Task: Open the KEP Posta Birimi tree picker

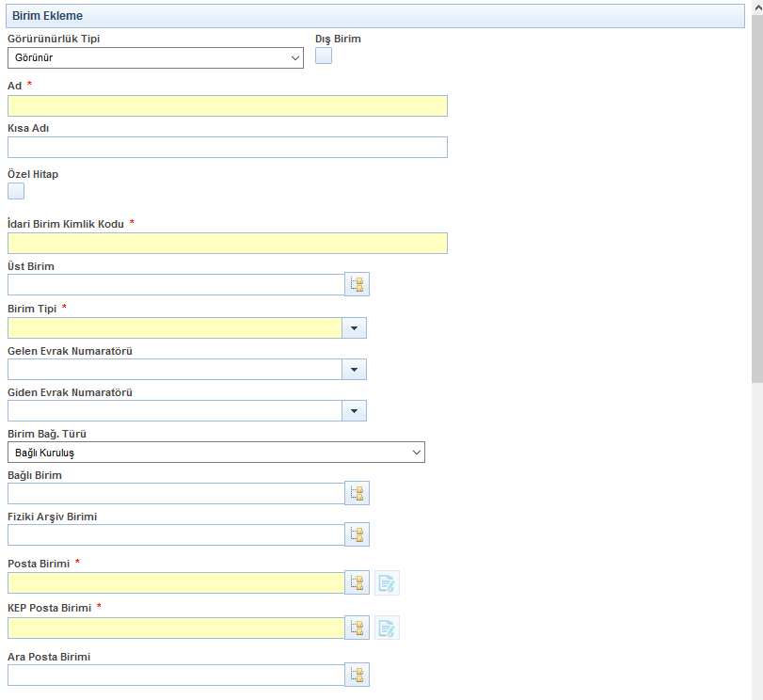Action: tap(357, 628)
